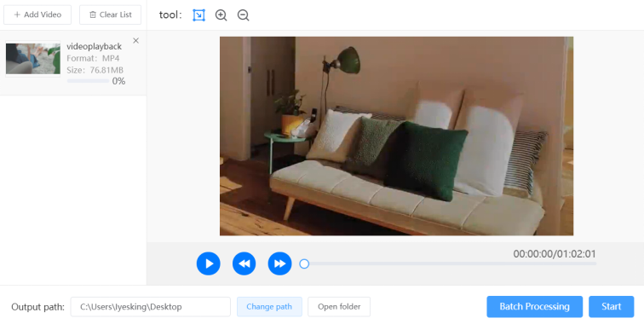Click the Add Video button
This screenshot has height=324, width=644.
click(37, 14)
